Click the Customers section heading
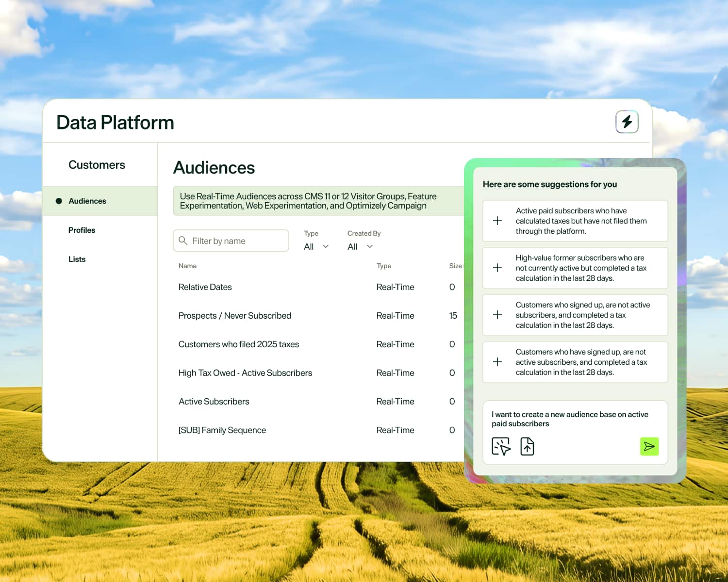The image size is (728, 582). (x=97, y=165)
